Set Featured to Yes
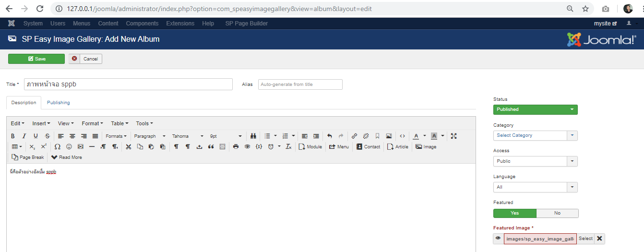644x252 pixels. tap(514, 213)
